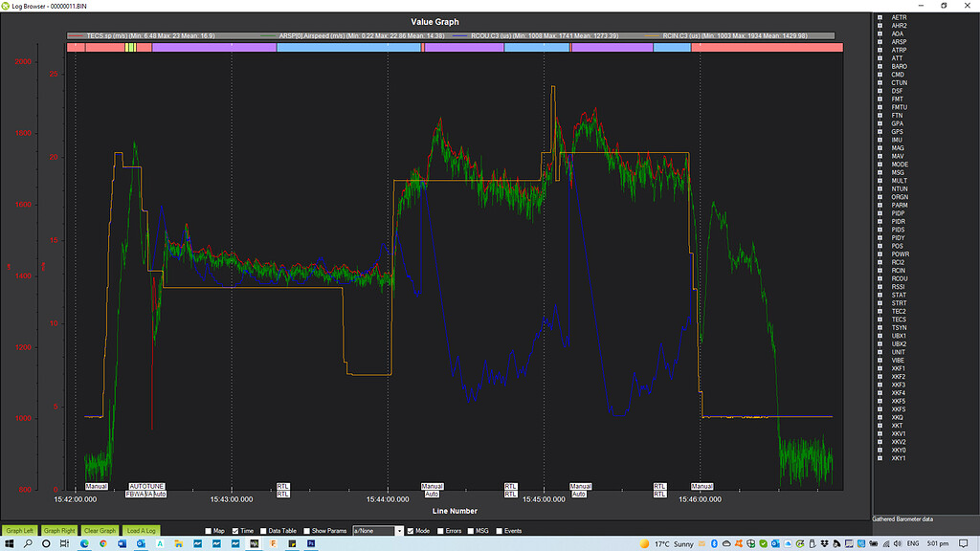Select VIBE in the sidebar list
This screenshot has height=551, width=980.
tap(899, 359)
